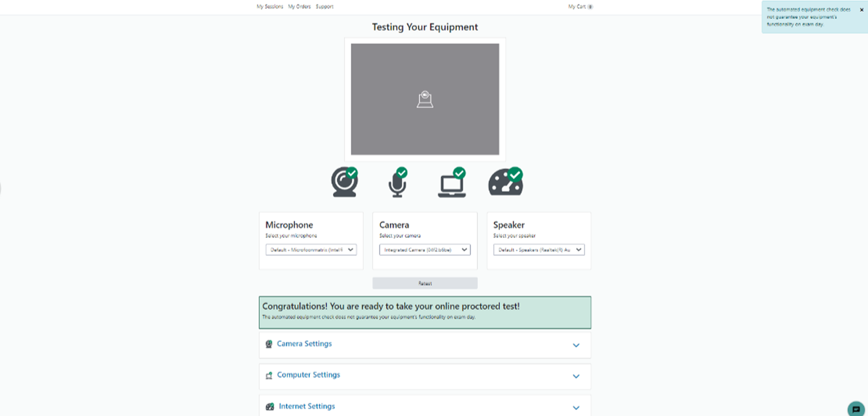The width and height of the screenshot is (868, 416).
Task: Open the My Orders menu
Action: (x=299, y=6)
